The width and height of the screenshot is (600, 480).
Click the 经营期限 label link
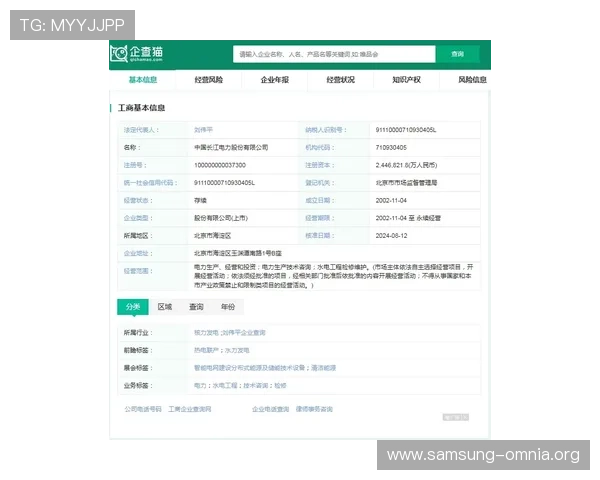(x=320, y=218)
